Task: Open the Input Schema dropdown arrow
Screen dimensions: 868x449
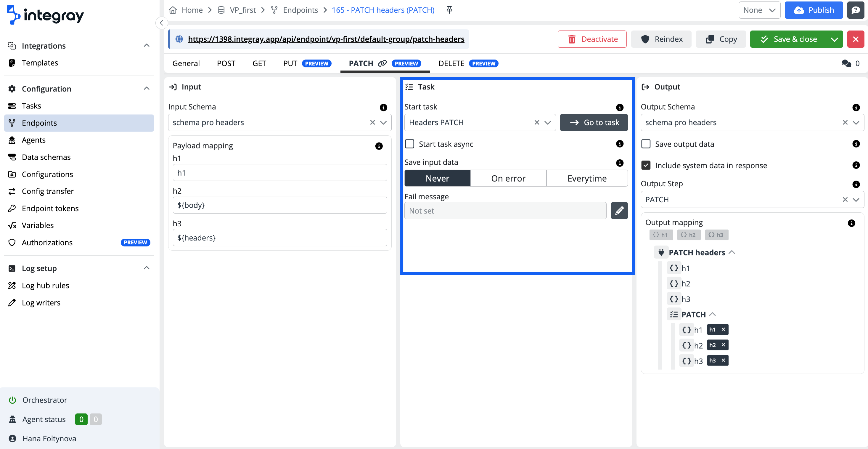Action: coord(383,122)
